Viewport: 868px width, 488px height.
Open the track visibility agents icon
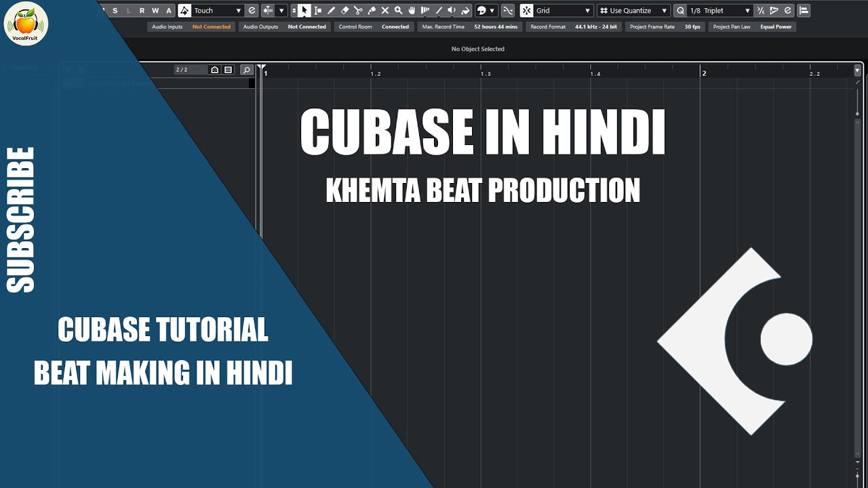click(x=214, y=70)
